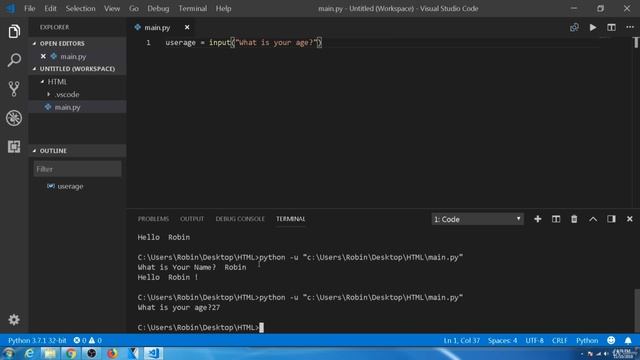
Task: Open the Terminal menu
Action: (x=193, y=8)
